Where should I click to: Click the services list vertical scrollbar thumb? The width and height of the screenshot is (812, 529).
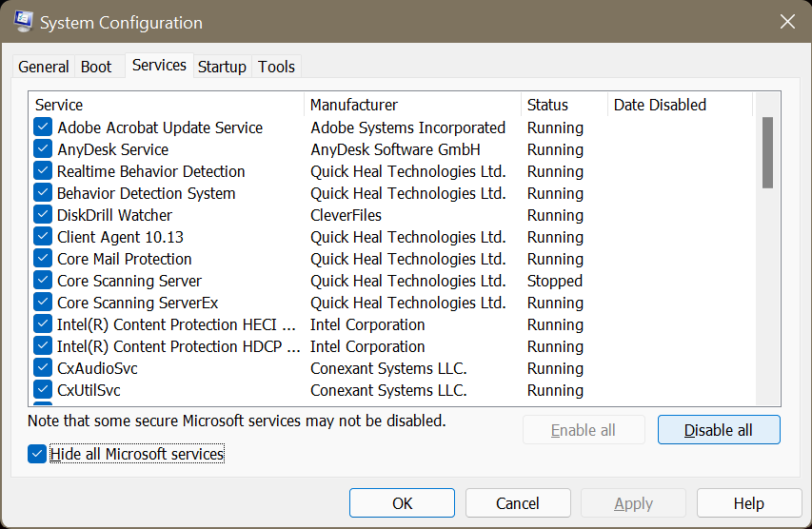768,152
